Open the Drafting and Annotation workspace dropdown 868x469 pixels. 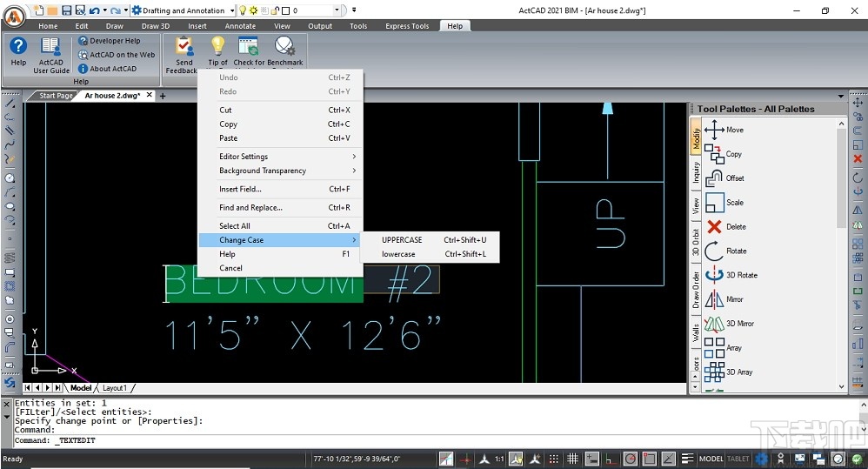tap(230, 10)
